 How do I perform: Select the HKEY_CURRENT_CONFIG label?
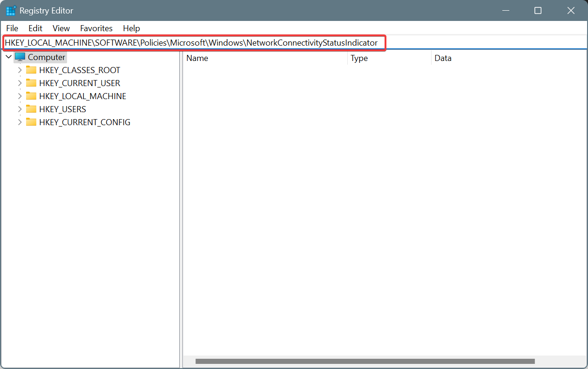tap(85, 122)
